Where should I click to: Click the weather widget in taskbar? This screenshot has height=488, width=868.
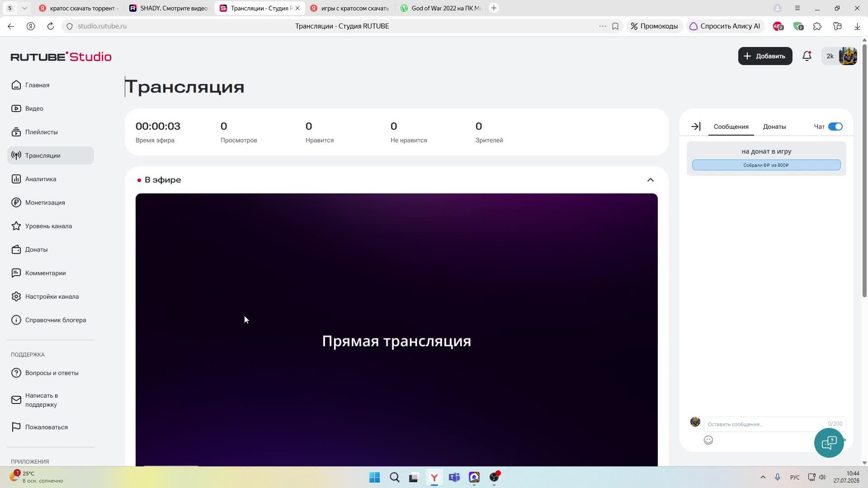pyautogui.click(x=37, y=477)
